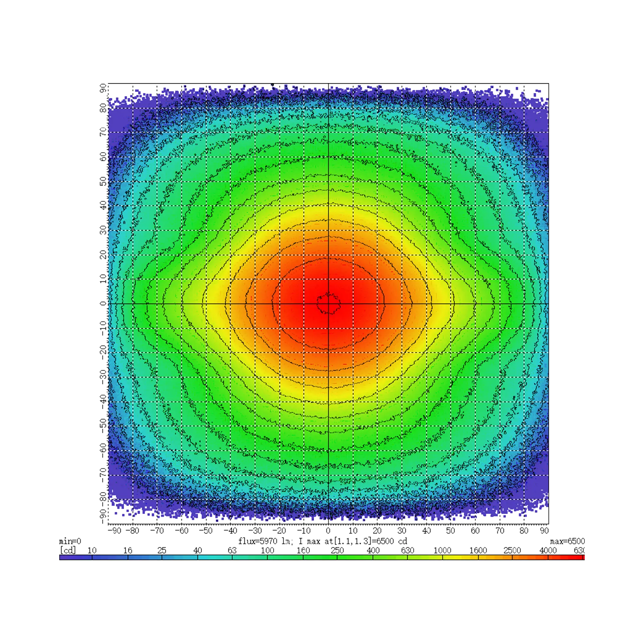Screen dimensions: 644x644
Task: Click the small innermost contour at plot center
Action: click(329, 303)
